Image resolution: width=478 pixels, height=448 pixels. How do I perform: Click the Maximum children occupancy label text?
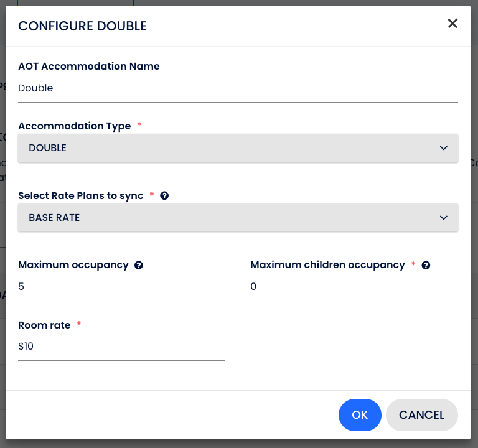pos(327,264)
